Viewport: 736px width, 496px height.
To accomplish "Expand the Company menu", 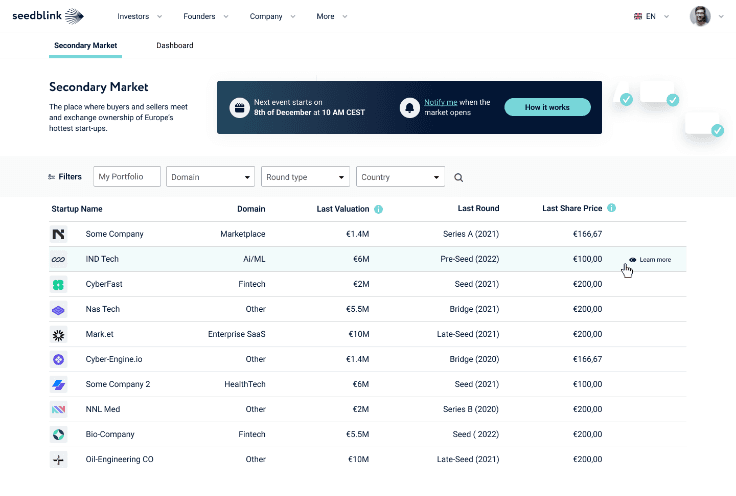I will [x=272, y=16].
